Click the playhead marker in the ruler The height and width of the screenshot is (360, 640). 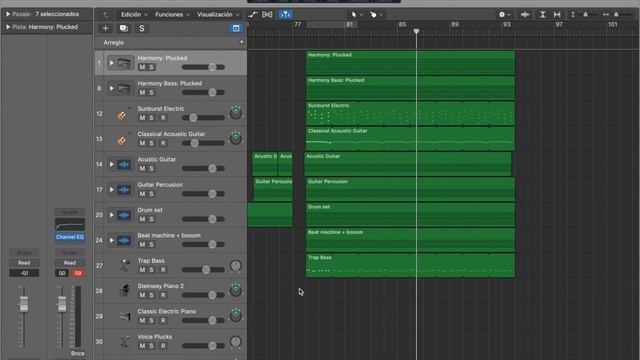tap(416, 31)
